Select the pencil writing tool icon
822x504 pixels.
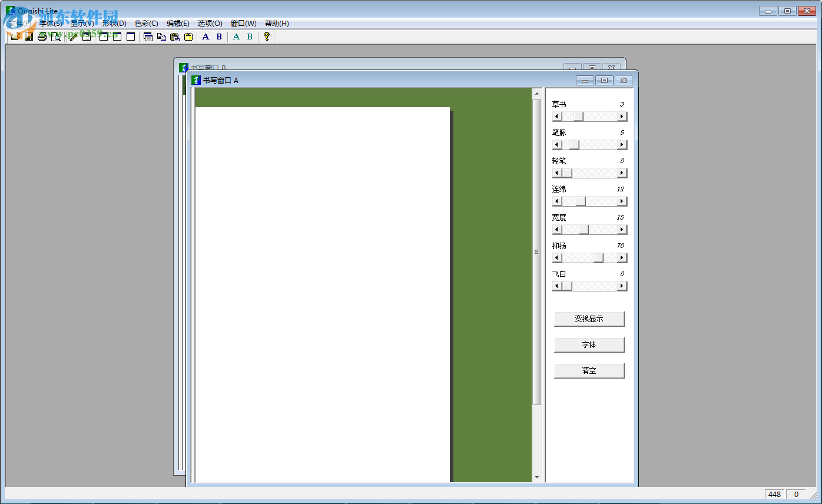(x=74, y=37)
